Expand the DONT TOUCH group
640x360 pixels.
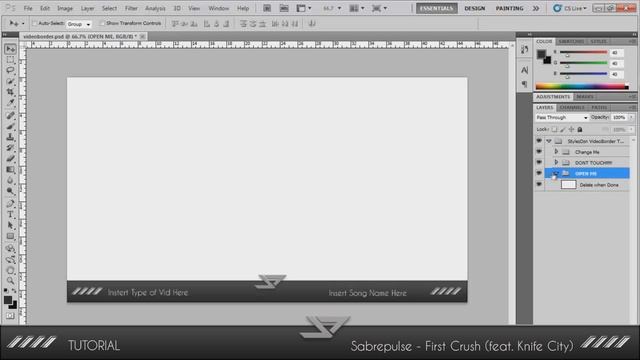[556, 162]
